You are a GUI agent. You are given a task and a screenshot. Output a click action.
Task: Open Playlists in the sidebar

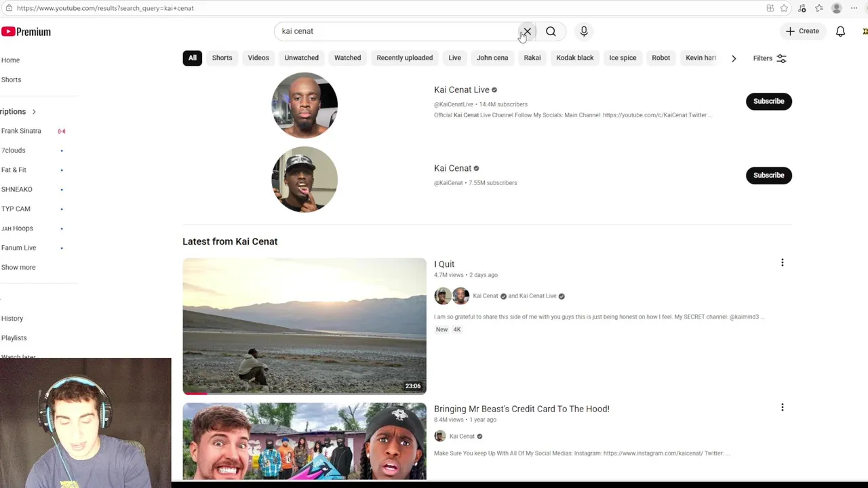(x=14, y=338)
